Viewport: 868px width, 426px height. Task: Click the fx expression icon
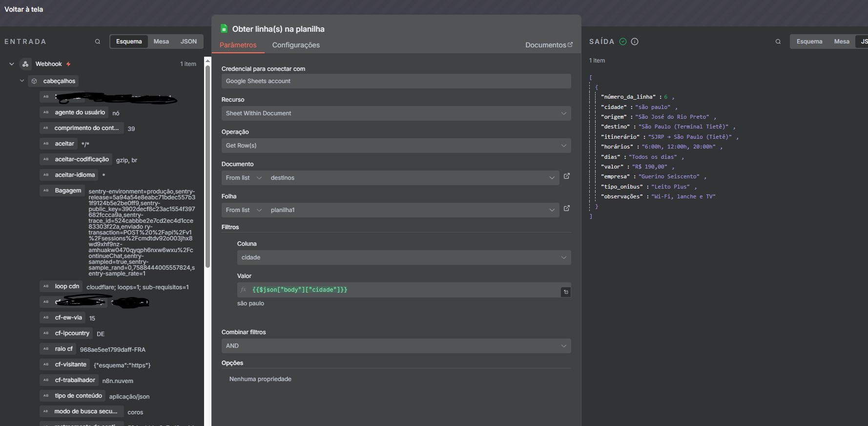(x=243, y=290)
